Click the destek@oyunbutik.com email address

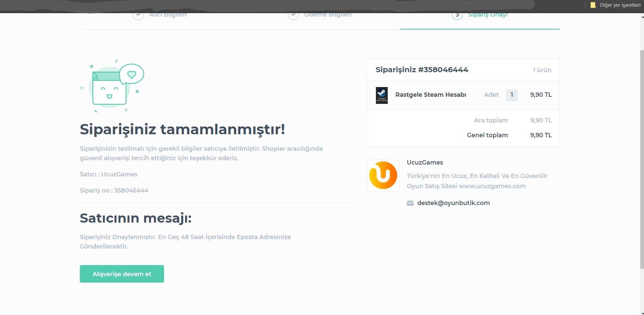[453, 203]
